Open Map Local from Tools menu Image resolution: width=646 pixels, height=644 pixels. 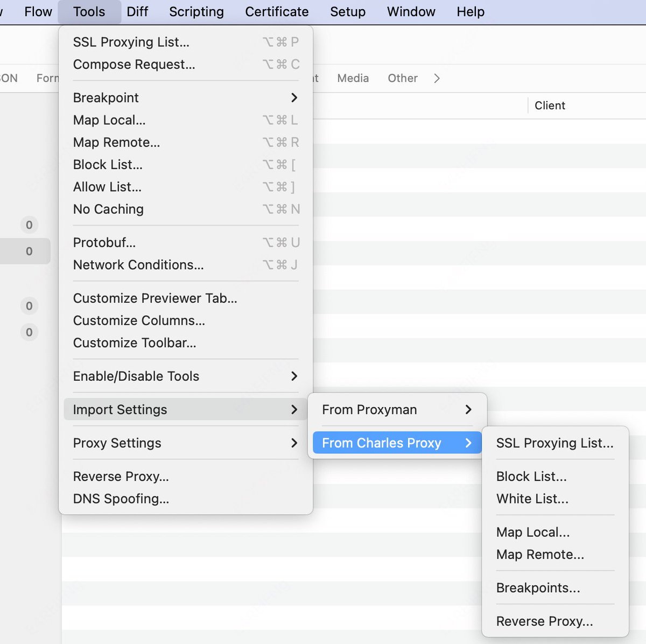186,120
